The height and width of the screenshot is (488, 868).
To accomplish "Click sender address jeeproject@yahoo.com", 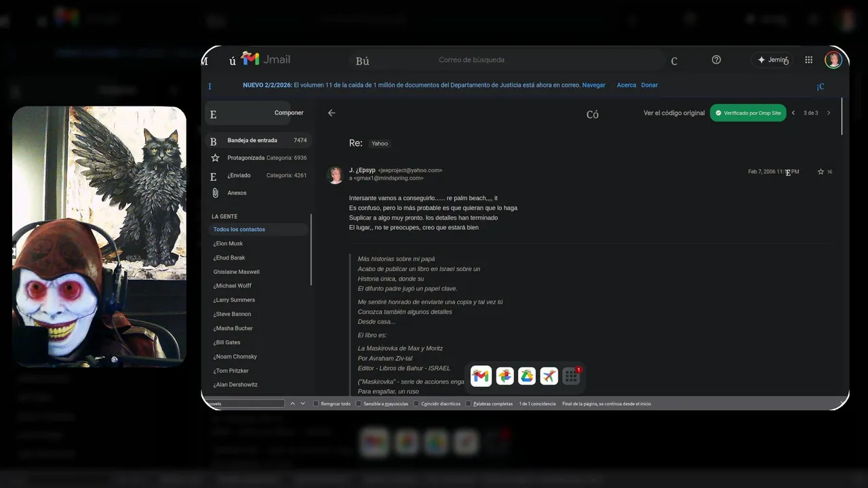I will [410, 171].
